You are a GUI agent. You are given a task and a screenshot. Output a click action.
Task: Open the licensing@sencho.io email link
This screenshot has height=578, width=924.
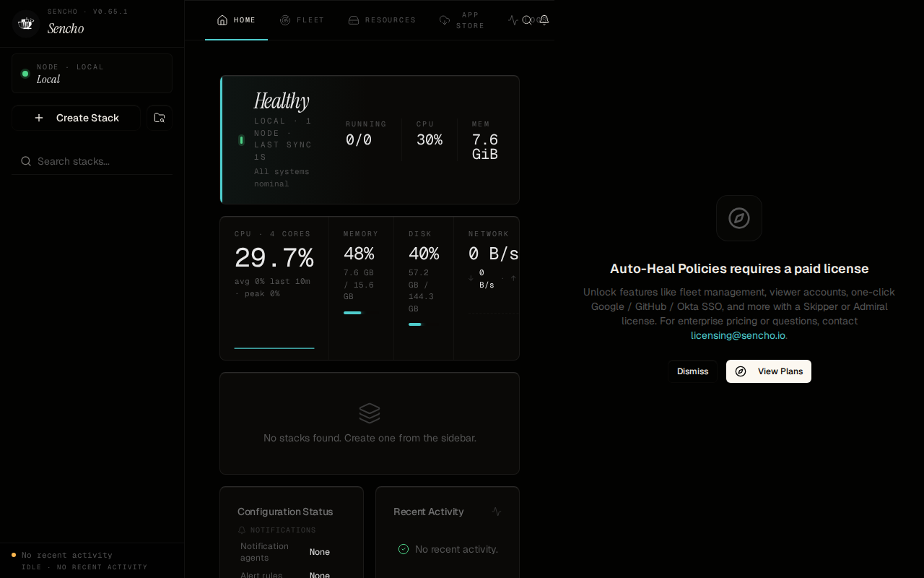738,335
